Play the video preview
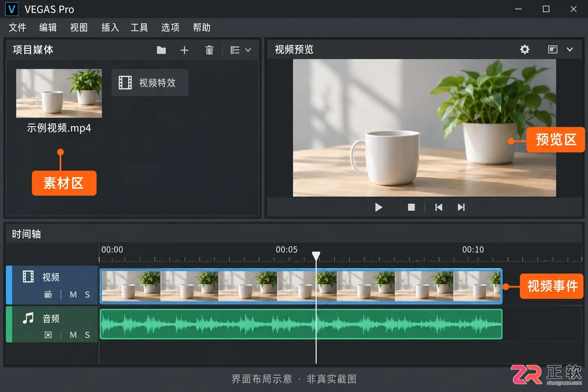Viewport: 588px width, 392px height. pos(379,207)
